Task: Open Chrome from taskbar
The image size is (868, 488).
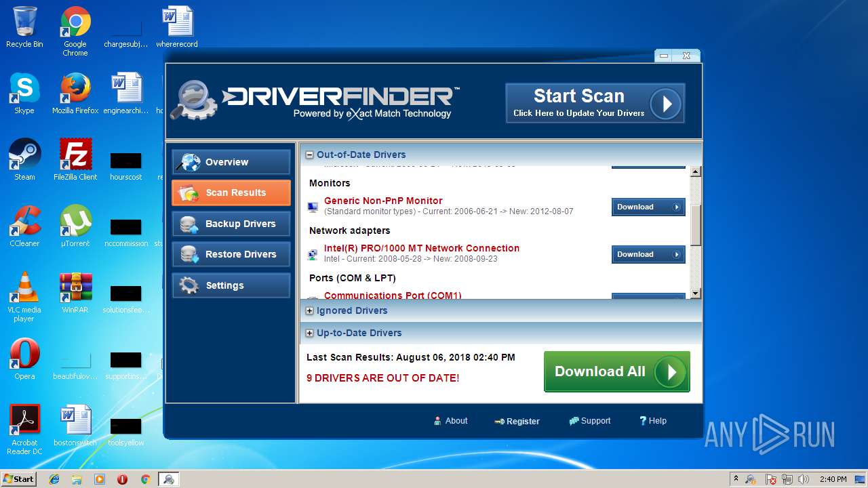Action: click(x=145, y=479)
